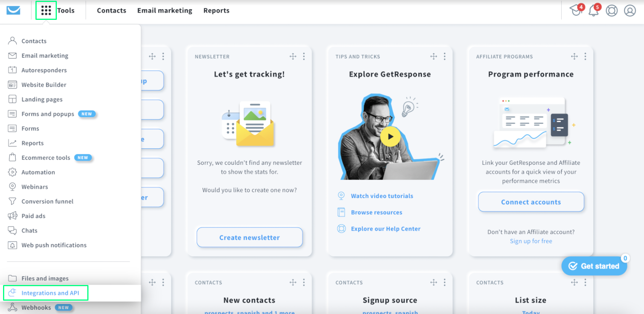Click the Ecommerce tools shopping bag icon

point(12,157)
